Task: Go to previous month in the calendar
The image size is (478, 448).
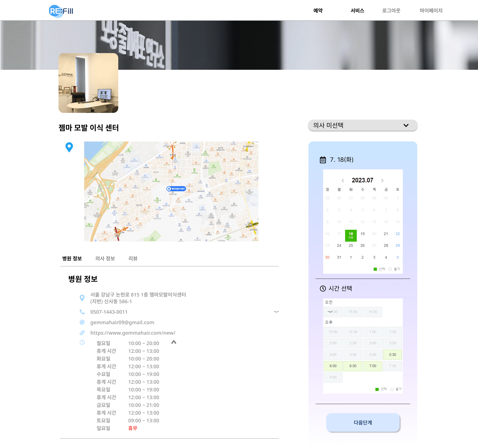Action: coord(343,180)
